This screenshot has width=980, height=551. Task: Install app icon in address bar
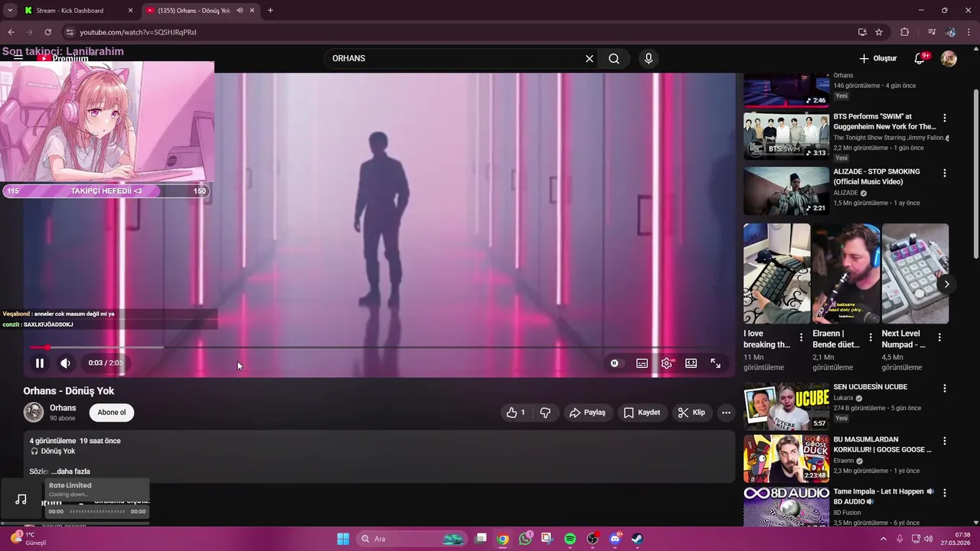862,32
